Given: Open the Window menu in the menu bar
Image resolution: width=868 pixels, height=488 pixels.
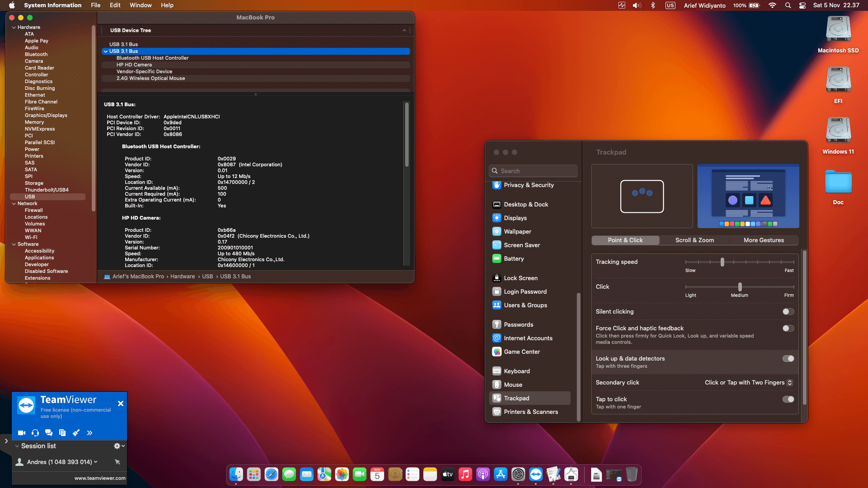Looking at the screenshot, I should [140, 5].
